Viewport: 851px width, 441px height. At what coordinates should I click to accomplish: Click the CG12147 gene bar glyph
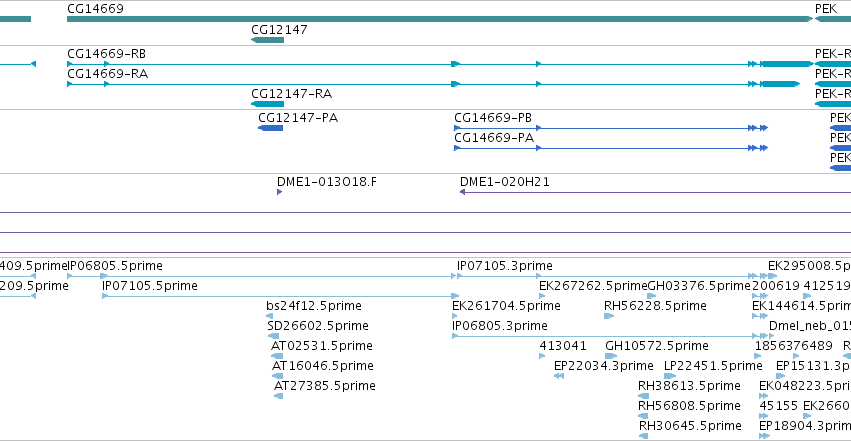268,40
